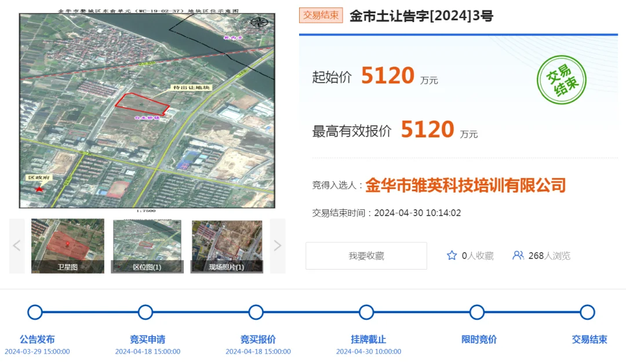This screenshot has width=626, height=364.
Task: Click the viewers people icon
Action: 518,256
